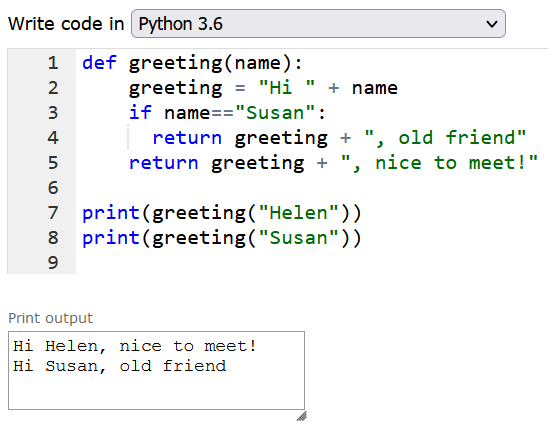The height and width of the screenshot is (433, 548).
Task: Open the Python 3.6 language dropdown
Action: click(318, 24)
